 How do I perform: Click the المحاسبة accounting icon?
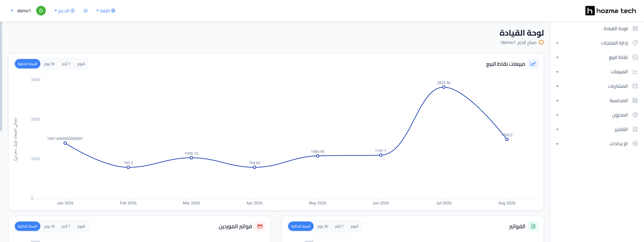pyautogui.click(x=635, y=101)
